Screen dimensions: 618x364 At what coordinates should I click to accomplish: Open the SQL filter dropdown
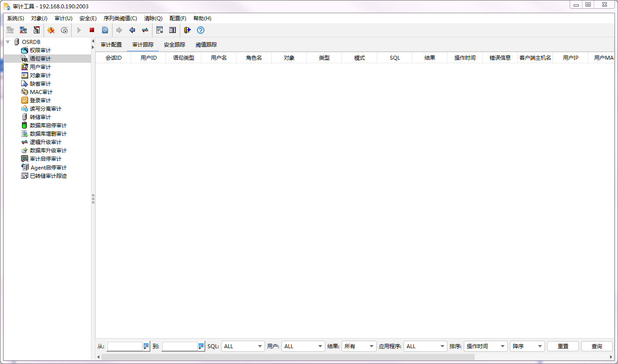[x=243, y=346]
